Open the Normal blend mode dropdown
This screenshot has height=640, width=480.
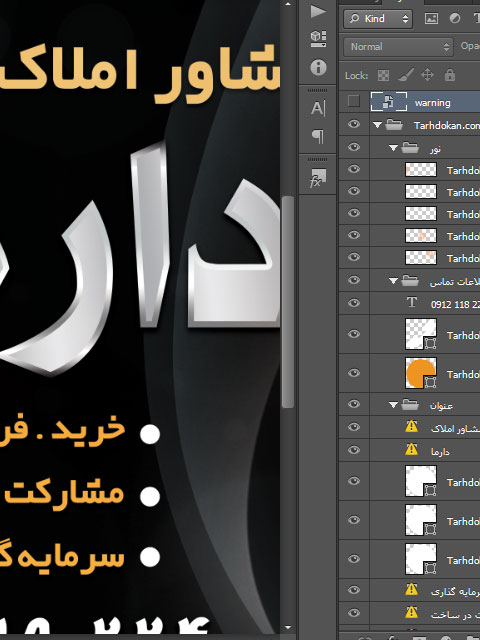coord(398,47)
